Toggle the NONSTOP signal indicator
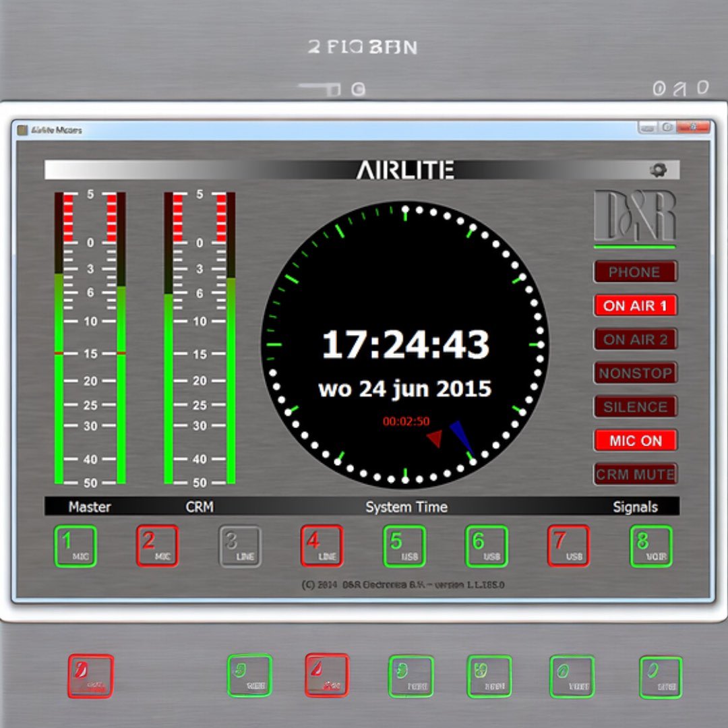Screen dimensions: 728x728 click(x=635, y=373)
